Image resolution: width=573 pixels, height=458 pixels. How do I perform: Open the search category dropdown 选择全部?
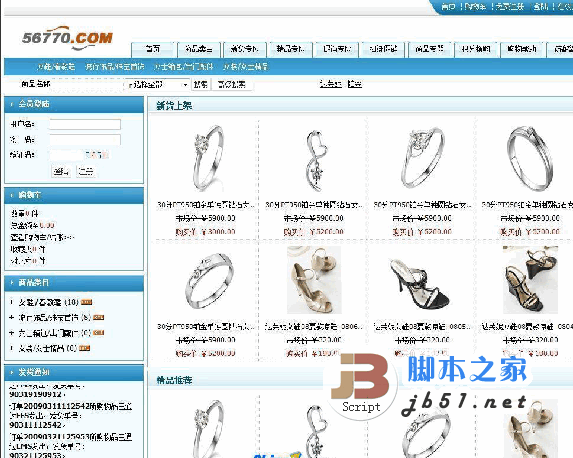click(x=158, y=85)
